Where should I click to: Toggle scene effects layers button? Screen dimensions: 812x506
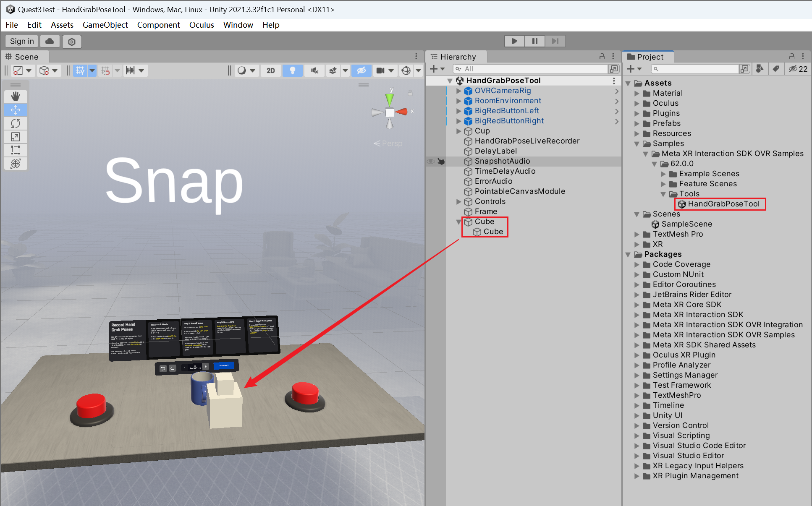[x=333, y=70]
